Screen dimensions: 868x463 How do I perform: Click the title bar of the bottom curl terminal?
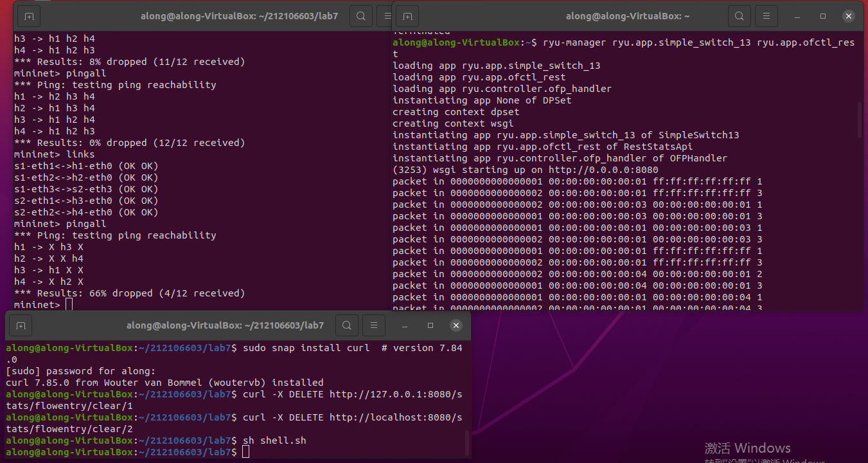coord(225,325)
